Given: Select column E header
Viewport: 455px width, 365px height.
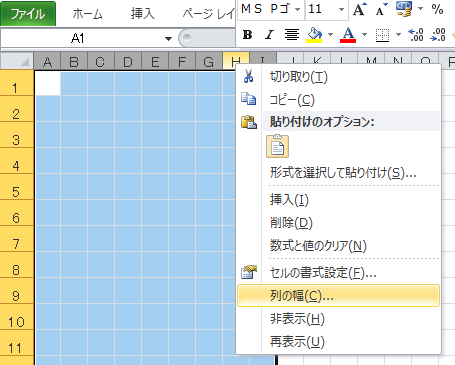Looking at the screenshot, I should pyautogui.click(x=155, y=61).
